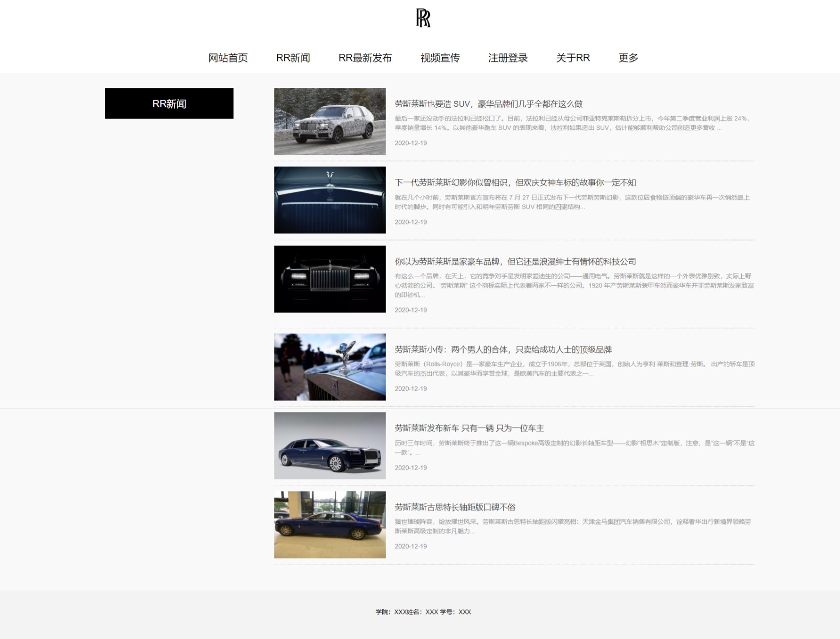Click the blue Phantom side-view thumbnail
This screenshot has height=639, width=840.
[x=330, y=445]
